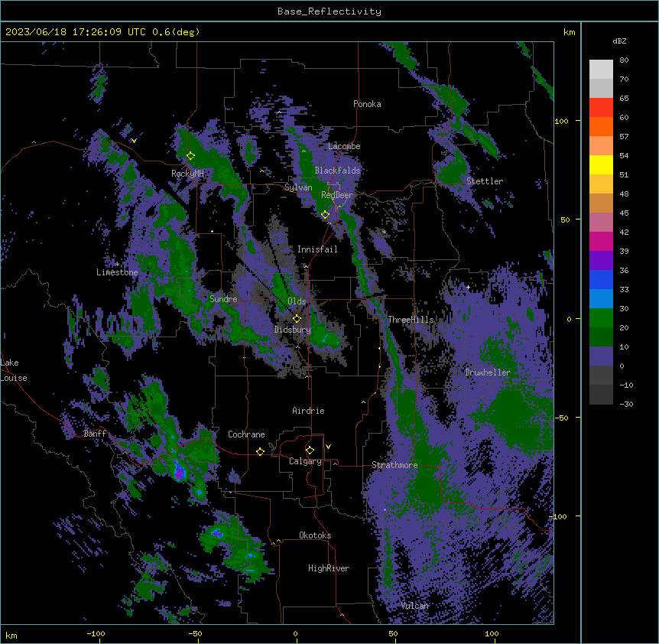Image resolution: width=659 pixels, height=644 pixels.
Task: Click the dBZ legend heading
Action: [x=619, y=41]
